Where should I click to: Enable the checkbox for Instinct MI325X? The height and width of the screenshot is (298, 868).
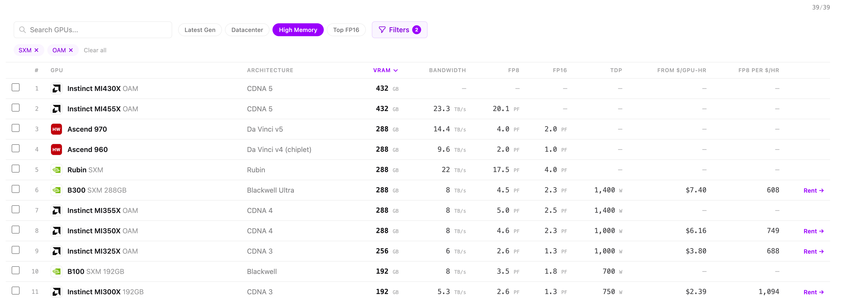[x=16, y=250]
